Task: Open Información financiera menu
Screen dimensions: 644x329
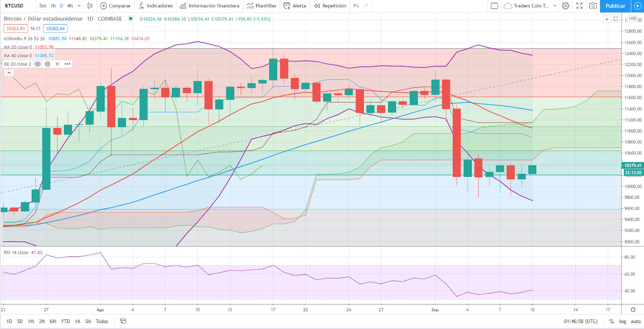Action: (209, 6)
